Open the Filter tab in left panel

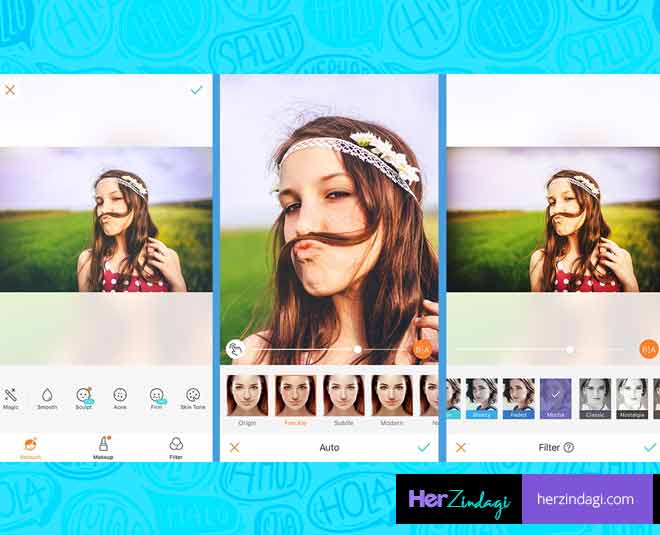click(x=176, y=446)
